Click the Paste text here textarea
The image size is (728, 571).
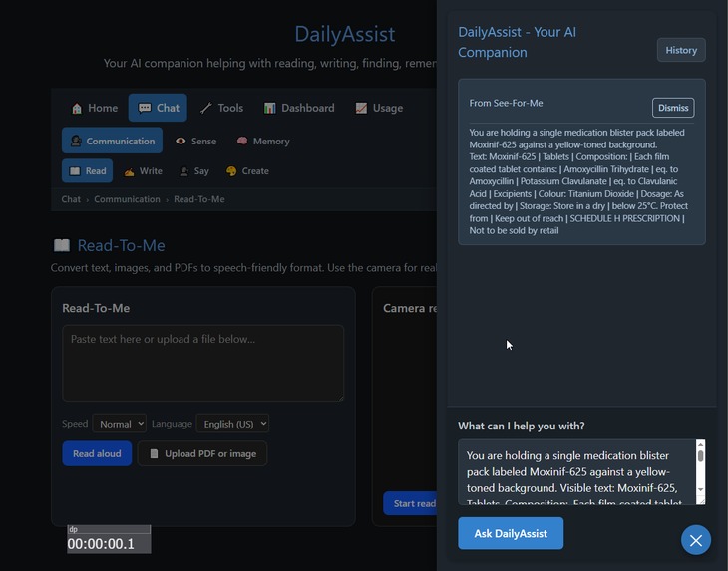pos(202,363)
